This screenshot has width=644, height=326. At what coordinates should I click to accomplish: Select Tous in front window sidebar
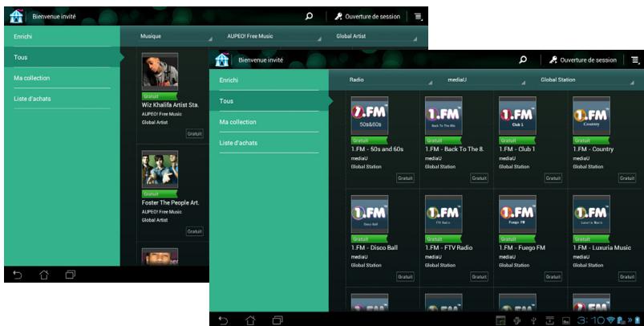tap(269, 101)
